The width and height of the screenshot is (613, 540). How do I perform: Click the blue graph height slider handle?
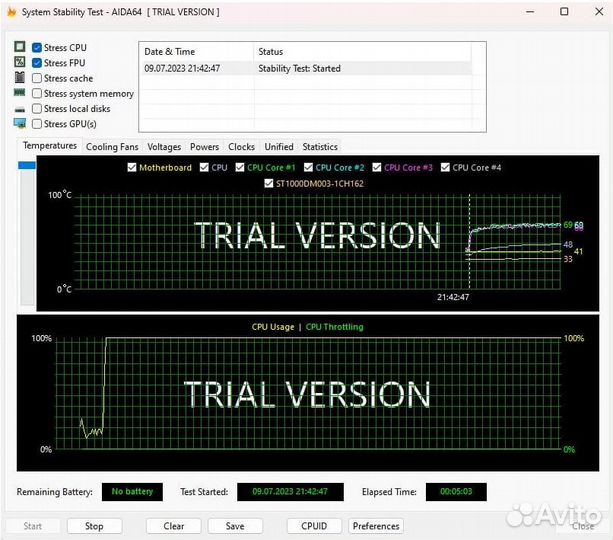27,166
